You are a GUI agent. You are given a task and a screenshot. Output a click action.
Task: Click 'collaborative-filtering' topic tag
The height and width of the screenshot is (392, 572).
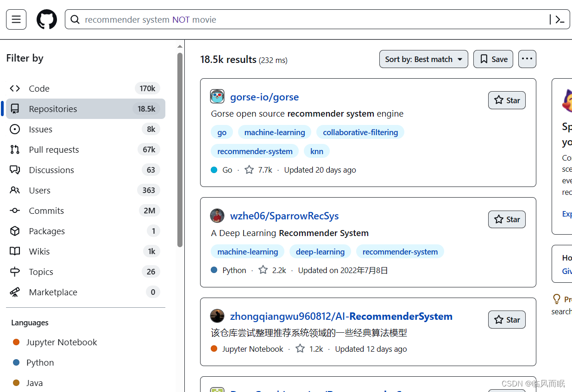coord(360,132)
